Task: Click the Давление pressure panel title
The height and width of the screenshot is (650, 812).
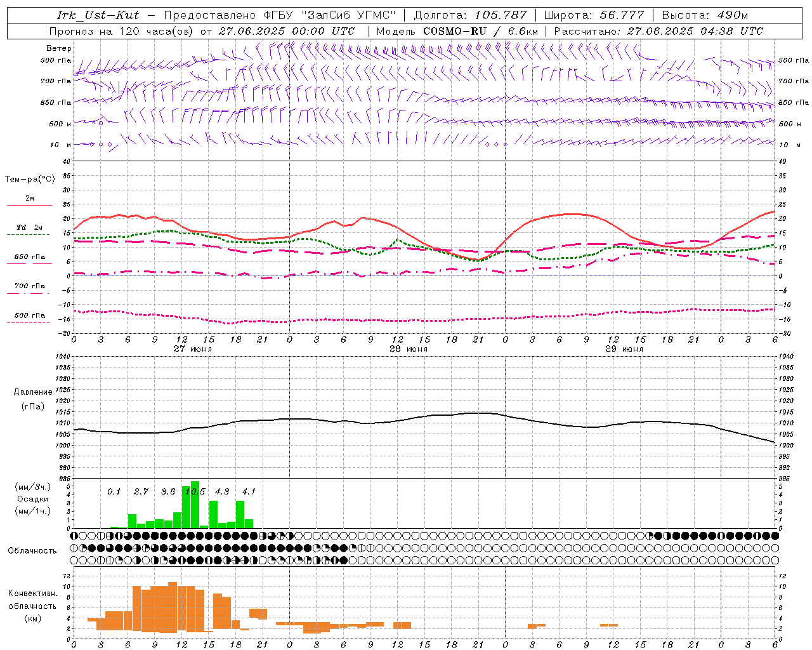Action: 33,392
